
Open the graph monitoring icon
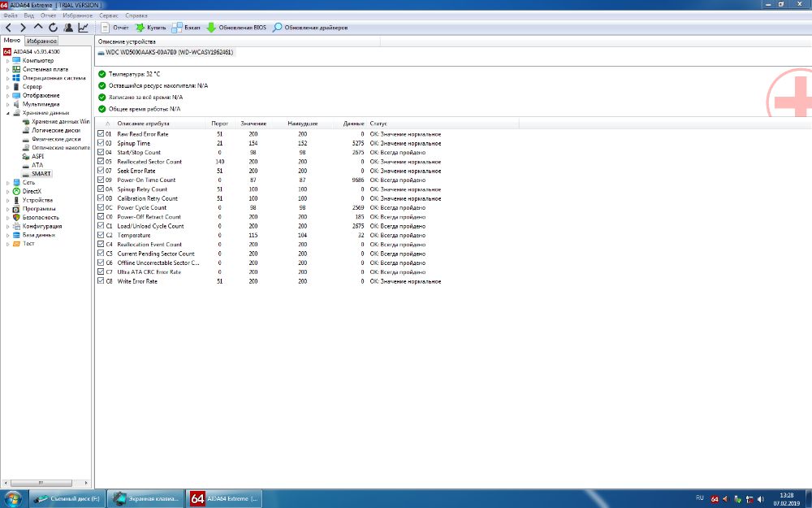(x=83, y=28)
